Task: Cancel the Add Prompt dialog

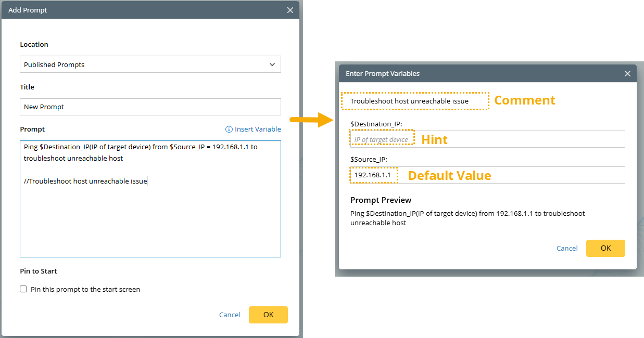Action: (x=230, y=315)
